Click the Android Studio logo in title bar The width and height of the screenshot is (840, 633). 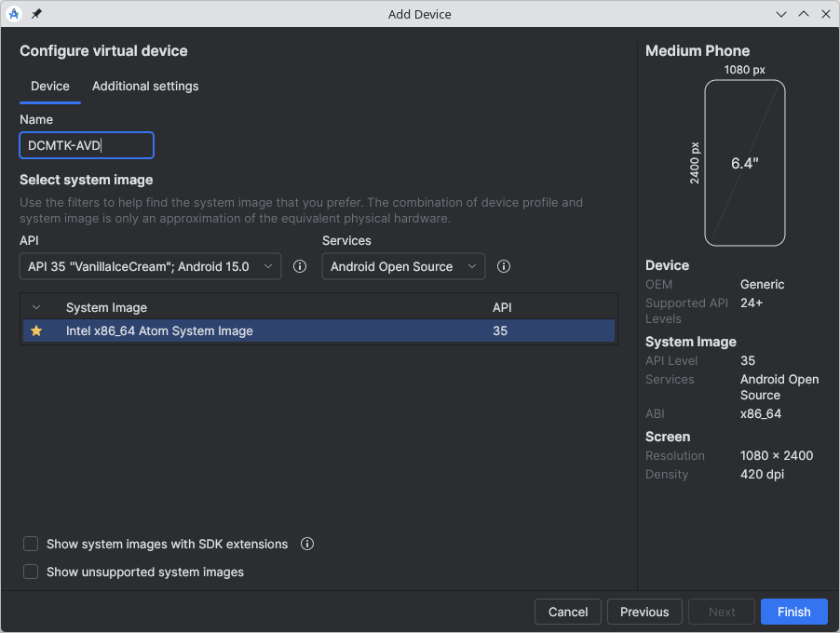pyautogui.click(x=14, y=14)
